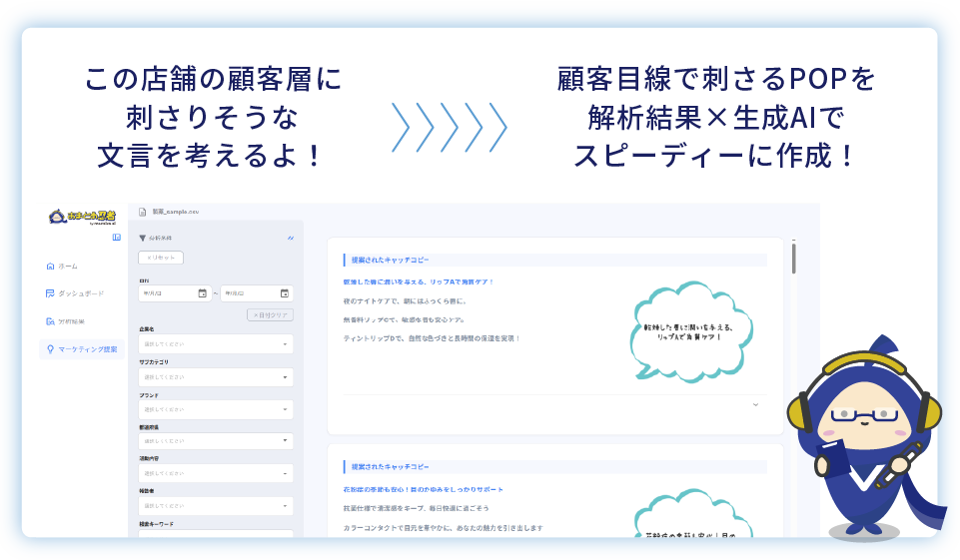Open the start date calendar picker
This screenshot has height=560, width=960.
(202, 293)
